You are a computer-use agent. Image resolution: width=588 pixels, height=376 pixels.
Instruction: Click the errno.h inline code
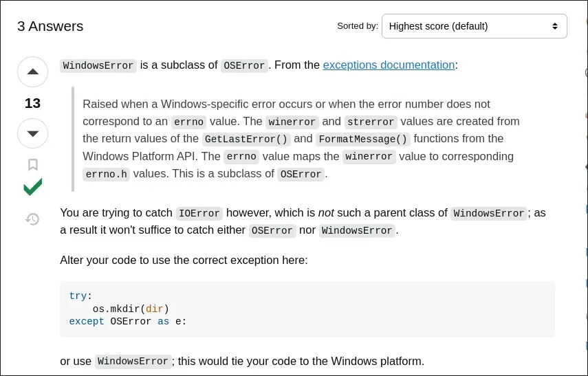[106, 174]
